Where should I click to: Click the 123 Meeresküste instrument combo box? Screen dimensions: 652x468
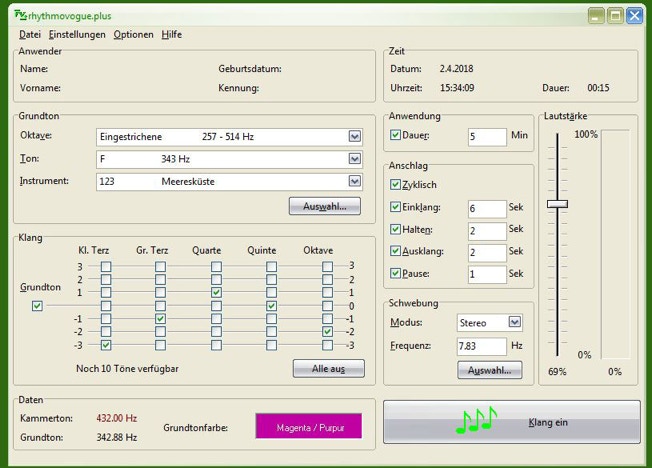click(229, 182)
